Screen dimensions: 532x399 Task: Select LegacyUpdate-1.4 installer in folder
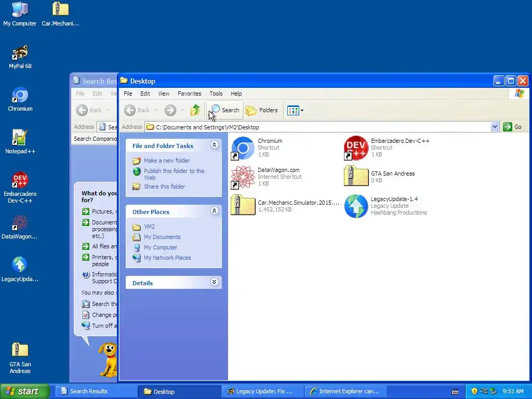pos(385,206)
